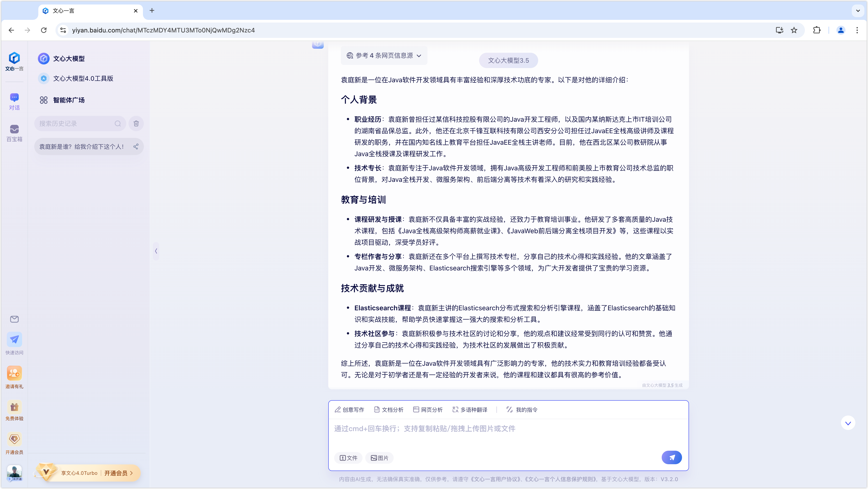Upload a file with the 文件 button
The height and width of the screenshot is (489, 868).
pyautogui.click(x=348, y=458)
